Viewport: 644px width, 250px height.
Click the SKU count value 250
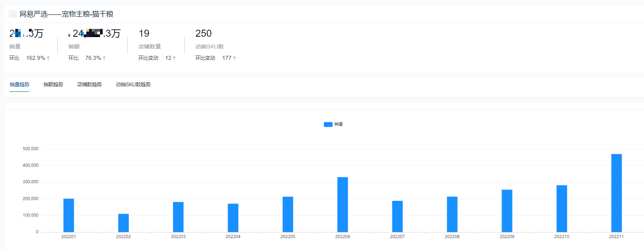(x=203, y=34)
